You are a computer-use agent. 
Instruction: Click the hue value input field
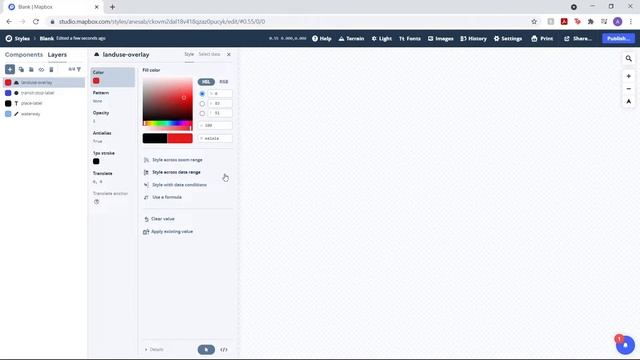coord(220,93)
